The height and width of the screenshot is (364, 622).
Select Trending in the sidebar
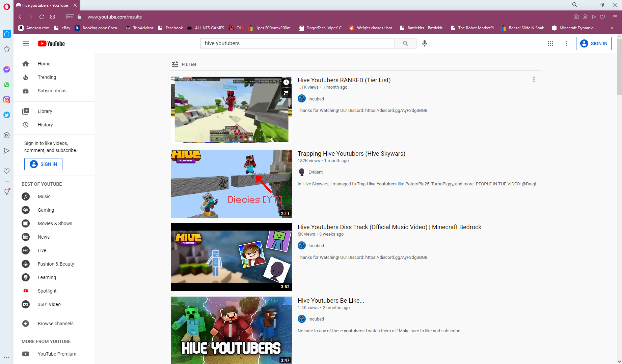coord(54,77)
